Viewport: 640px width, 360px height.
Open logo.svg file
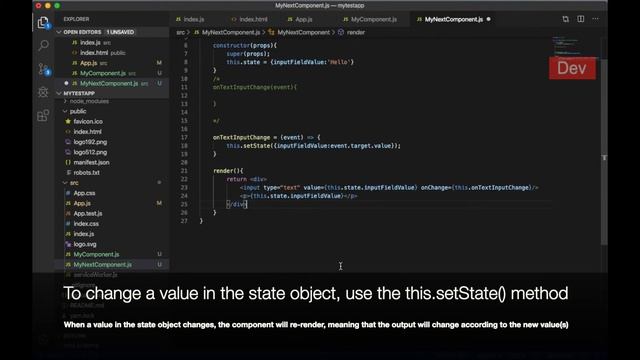(85, 244)
